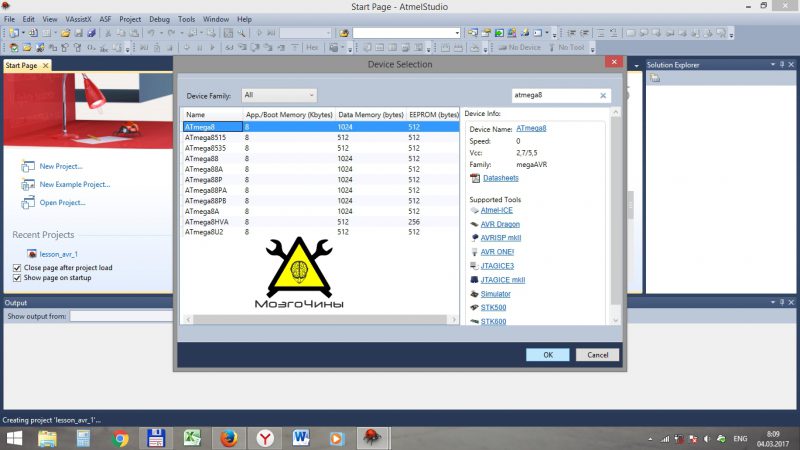Open Google Chrome from the taskbar
Image resolution: width=800 pixels, height=450 pixels.
click(120, 438)
